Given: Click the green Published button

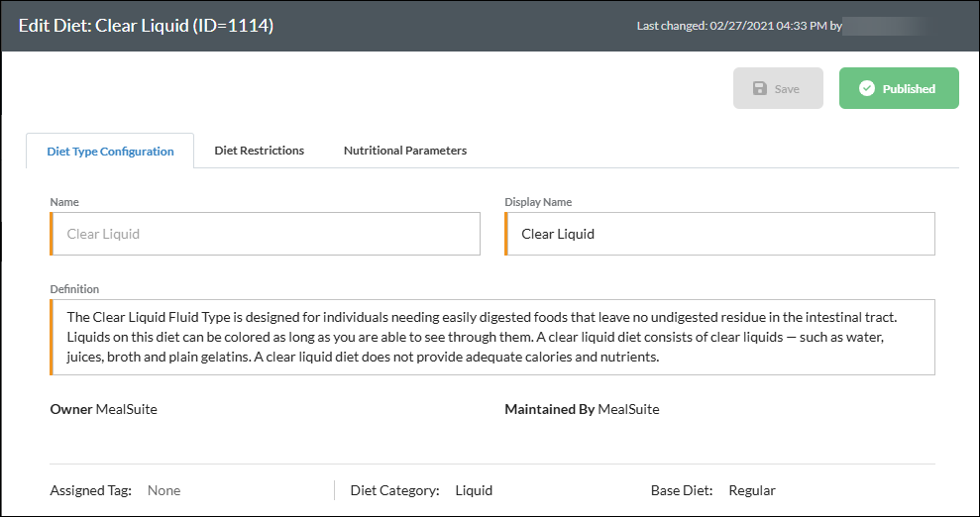Looking at the screenshot, I should tap(899, 88).
